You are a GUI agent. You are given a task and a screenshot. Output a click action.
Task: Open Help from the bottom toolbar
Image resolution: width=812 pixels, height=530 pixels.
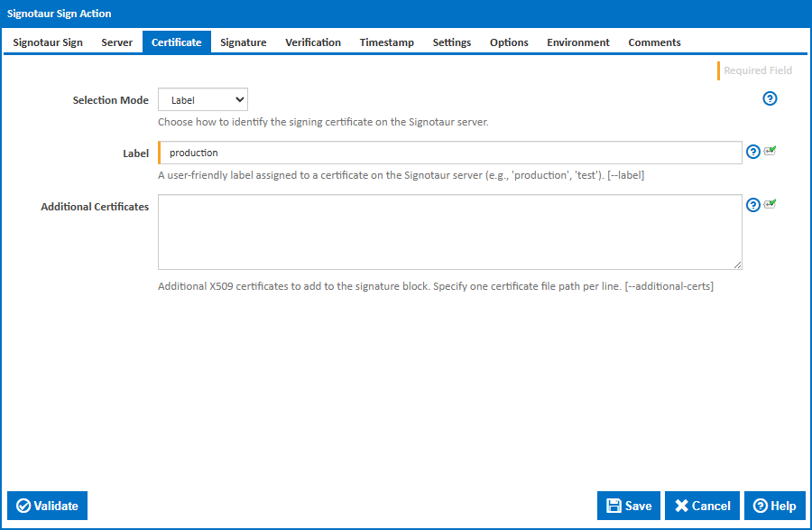[x=774, y=506]
